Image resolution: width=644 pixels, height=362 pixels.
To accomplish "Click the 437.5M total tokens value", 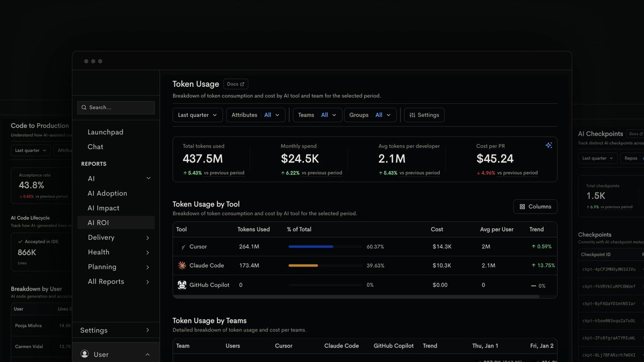I will point(203,159).
